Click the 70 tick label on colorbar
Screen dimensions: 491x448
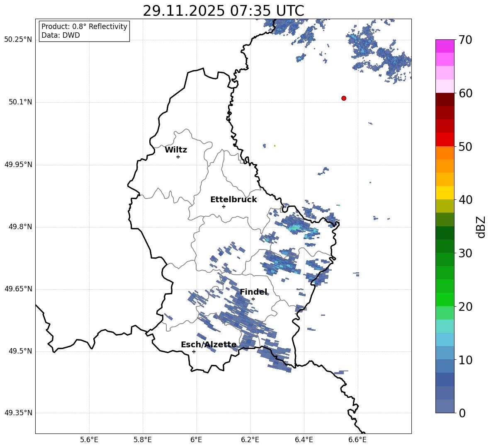pyautogui.click(x=465, y=40)
